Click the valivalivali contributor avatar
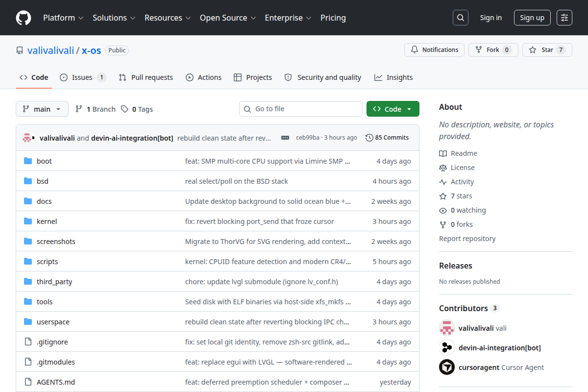Screen dimensions: 588x392 tap(447, 328)
